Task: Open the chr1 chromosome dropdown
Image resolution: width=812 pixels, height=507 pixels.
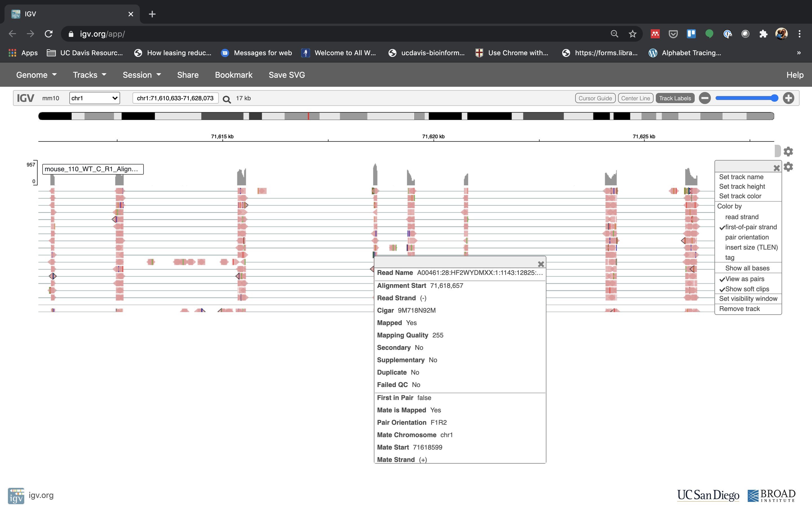Action: point(95,98)
